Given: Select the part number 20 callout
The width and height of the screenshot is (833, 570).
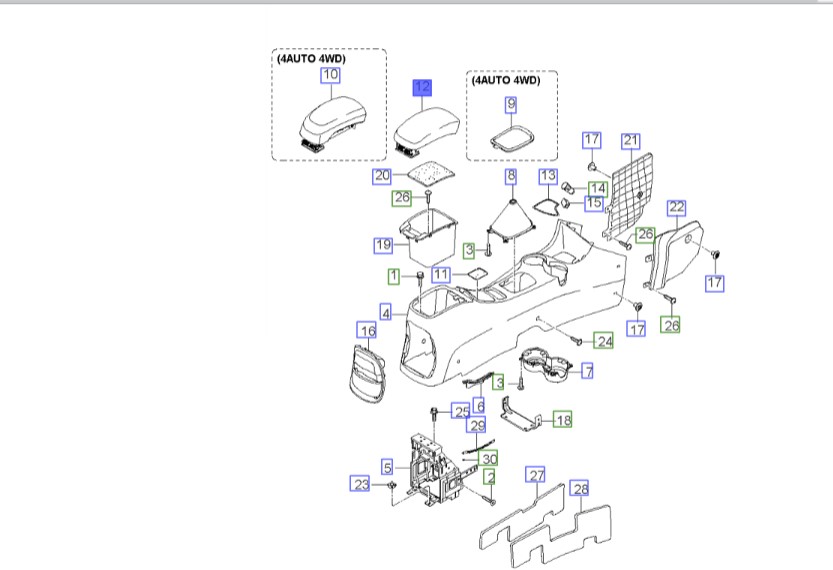Looking at the screenshot, I should coord(381,176).
